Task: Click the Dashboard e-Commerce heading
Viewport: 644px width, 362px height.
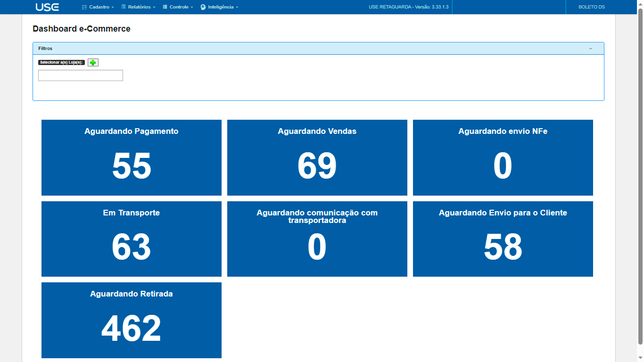Action: 82,29
